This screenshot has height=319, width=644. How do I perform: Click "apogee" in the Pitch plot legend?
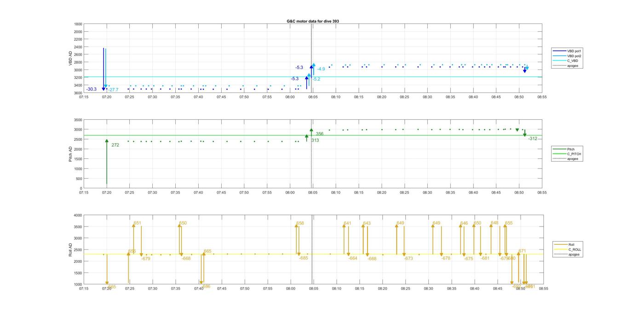click(573, 159)
